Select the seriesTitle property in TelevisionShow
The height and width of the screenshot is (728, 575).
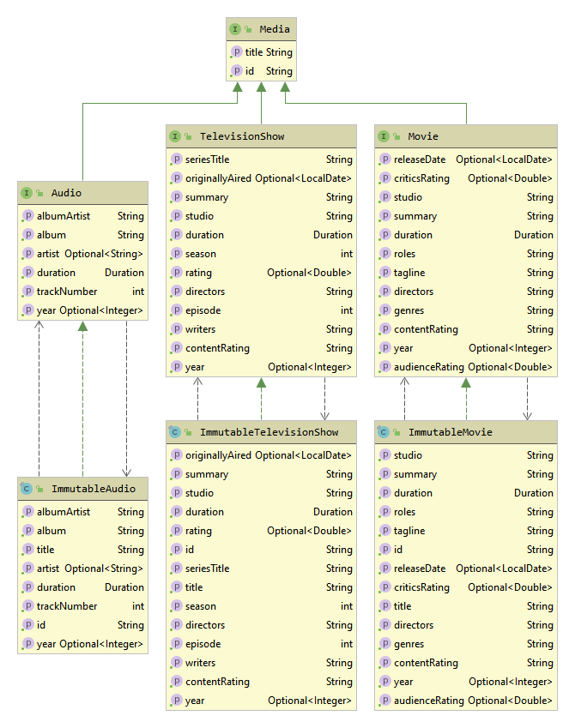point(207,159)
